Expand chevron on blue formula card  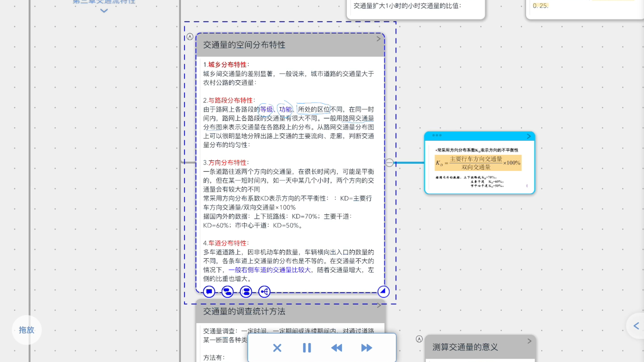pos(529,136)
